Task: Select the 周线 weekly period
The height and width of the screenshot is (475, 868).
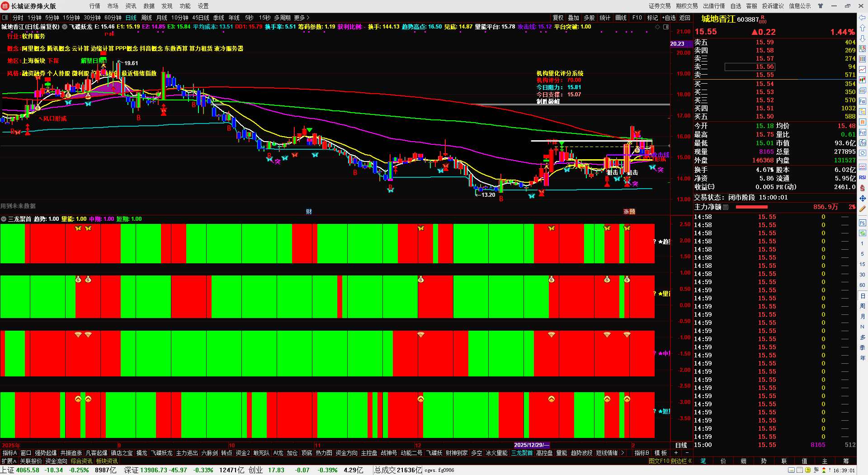Action: coord(146,18)
